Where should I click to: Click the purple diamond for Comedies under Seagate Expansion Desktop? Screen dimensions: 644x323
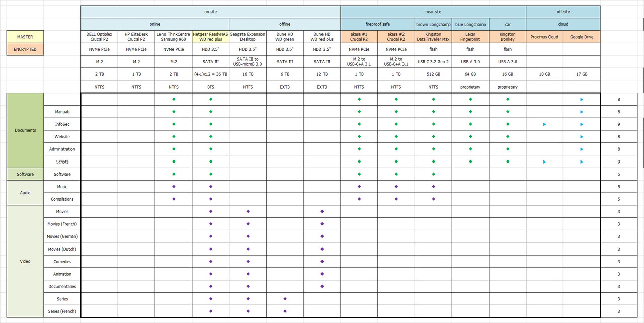pos(248,262)
